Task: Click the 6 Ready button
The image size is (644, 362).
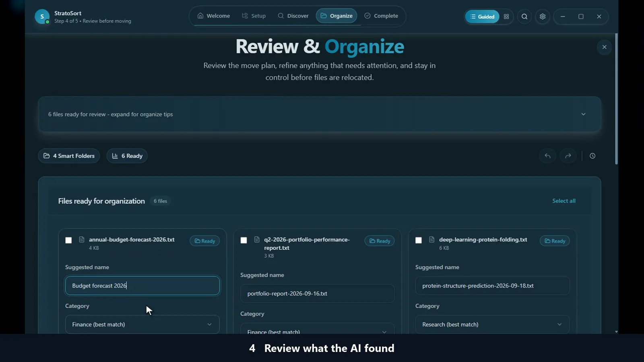Action: (x=127, y=156)
